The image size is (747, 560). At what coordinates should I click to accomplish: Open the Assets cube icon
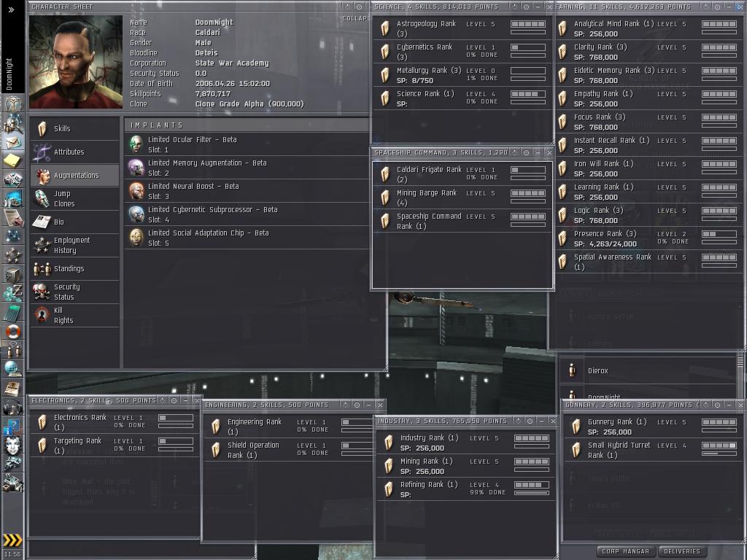tap(13, 274)
